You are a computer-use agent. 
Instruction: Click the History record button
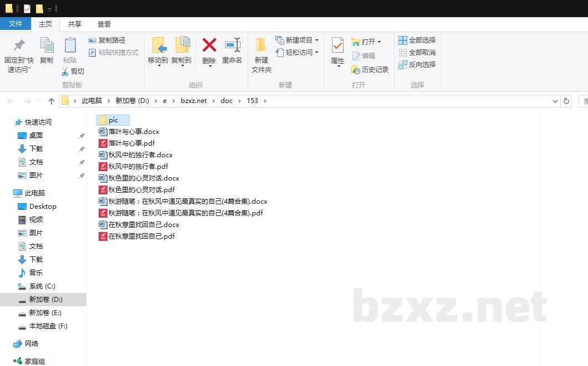370,70
